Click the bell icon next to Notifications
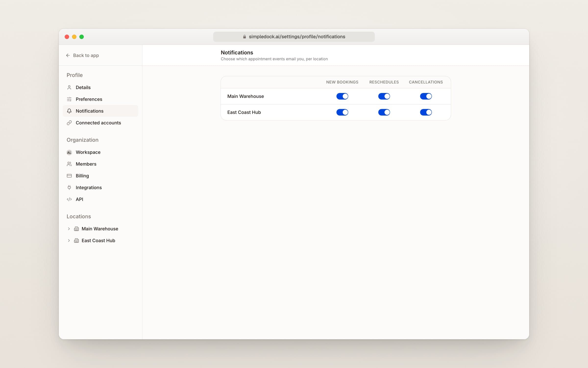Screen dimensions: 588x368 coord(69,111)
